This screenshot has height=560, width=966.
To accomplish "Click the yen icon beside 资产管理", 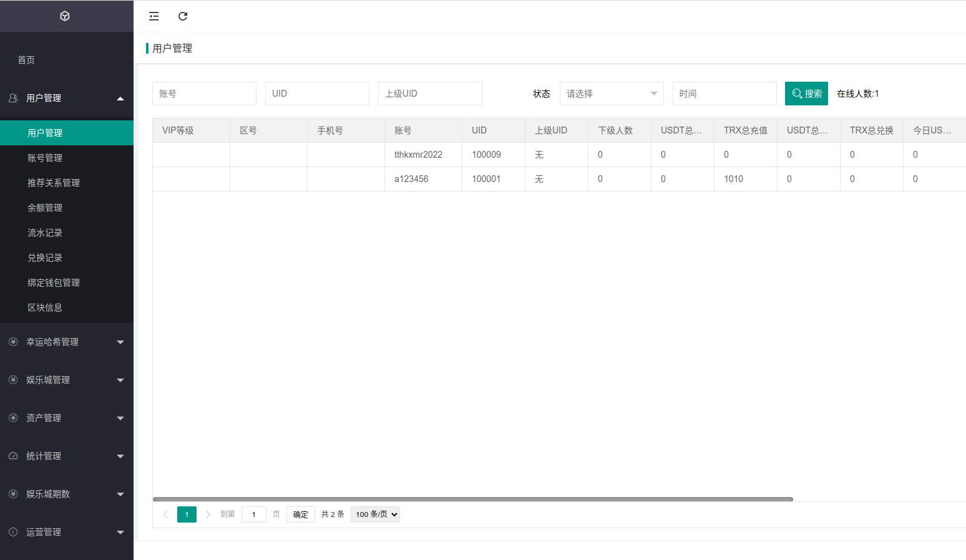I will point(13,418).
